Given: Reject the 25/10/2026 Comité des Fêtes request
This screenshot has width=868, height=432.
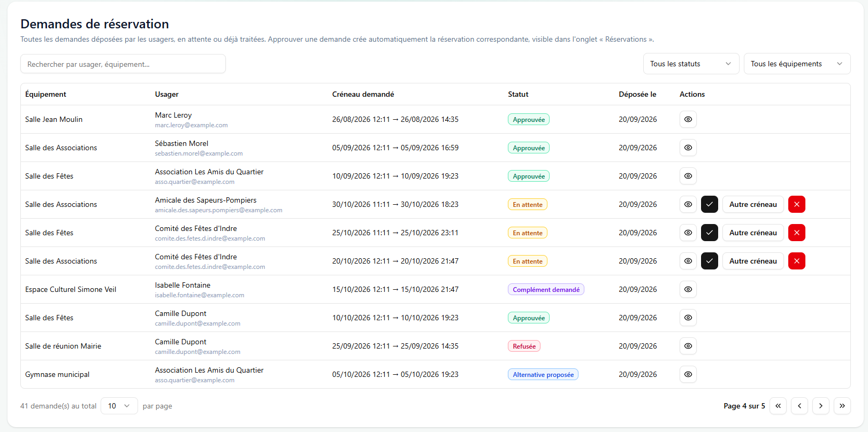Looking at the screenshot, I should [x=797, y=233].
